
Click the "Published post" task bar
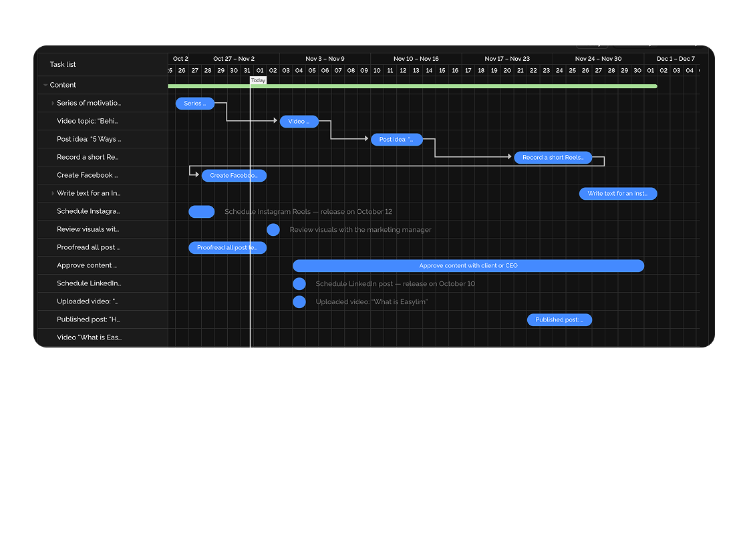coord(559,319)
